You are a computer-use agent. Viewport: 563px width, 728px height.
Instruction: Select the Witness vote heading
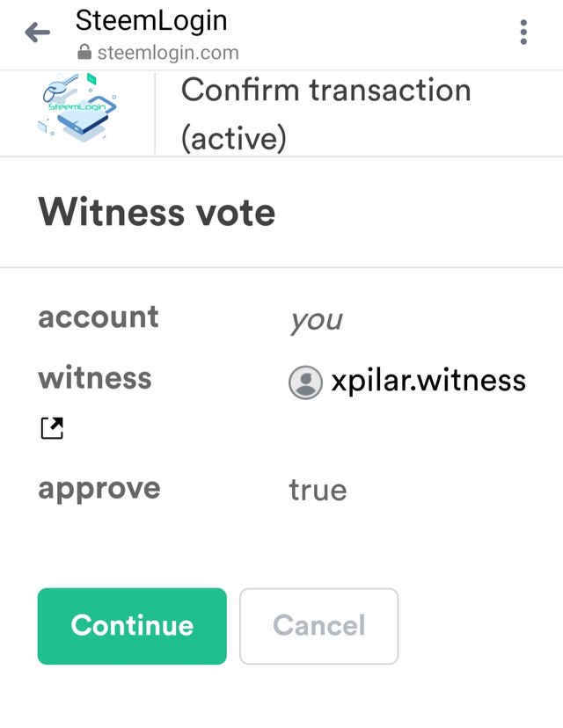(157, 212)
